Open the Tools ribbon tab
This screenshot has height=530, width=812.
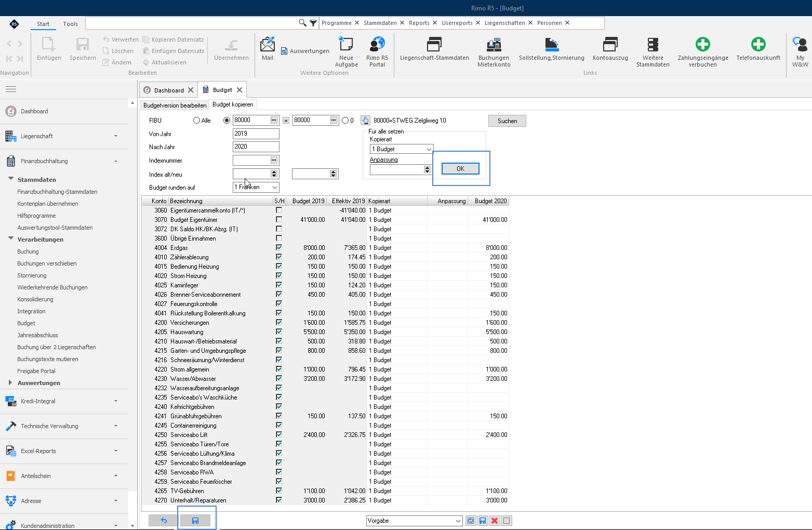pyautogui.click(x=70, y=24)
